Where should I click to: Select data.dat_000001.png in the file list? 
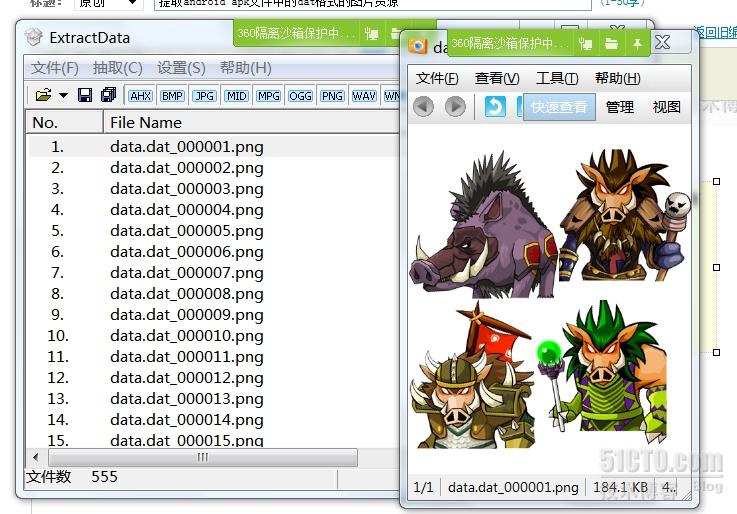click(x=187, y=147)
